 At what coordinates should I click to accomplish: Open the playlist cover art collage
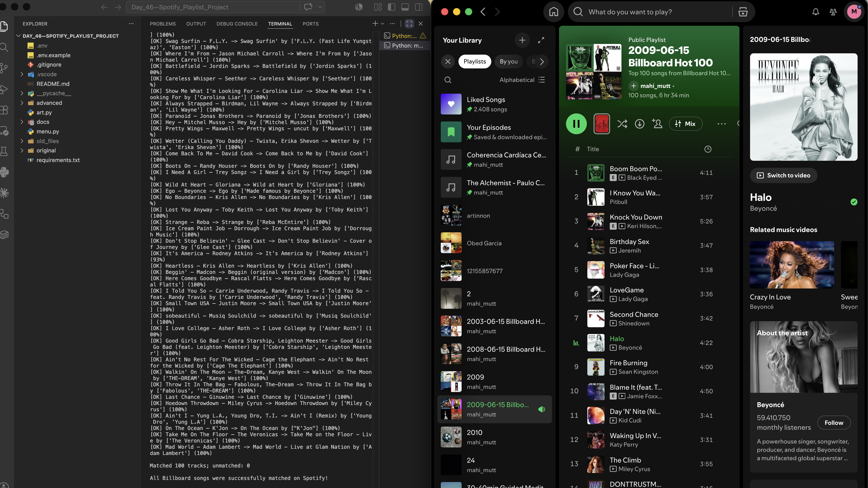click(x=593, y=71)
